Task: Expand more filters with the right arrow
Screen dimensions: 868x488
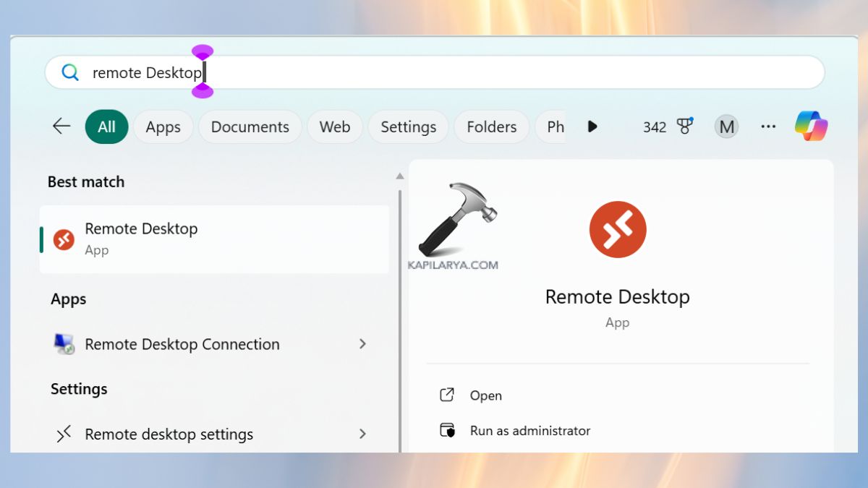Action: click(x=593, y=127)
